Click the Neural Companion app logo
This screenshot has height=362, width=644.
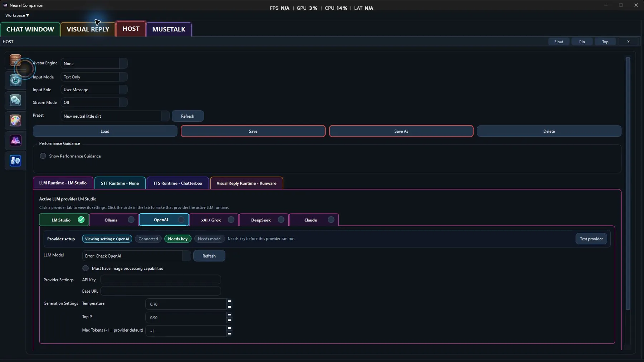tap(5, 5)
